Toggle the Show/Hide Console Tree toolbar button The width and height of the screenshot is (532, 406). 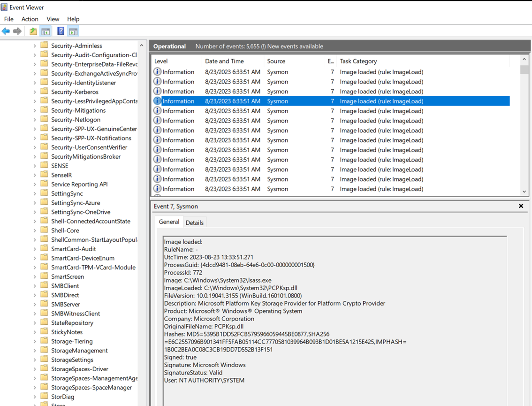click(x=46, y=31)
